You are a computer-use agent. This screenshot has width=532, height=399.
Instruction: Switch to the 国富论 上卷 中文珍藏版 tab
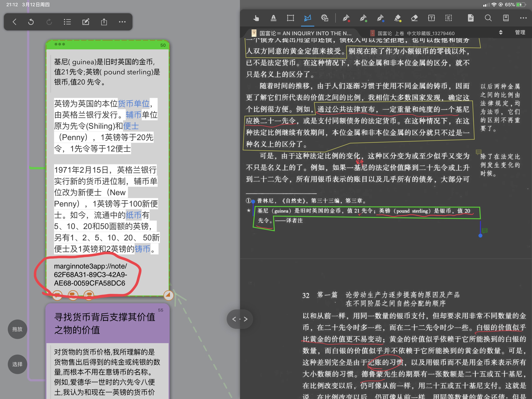pos(412,33)
